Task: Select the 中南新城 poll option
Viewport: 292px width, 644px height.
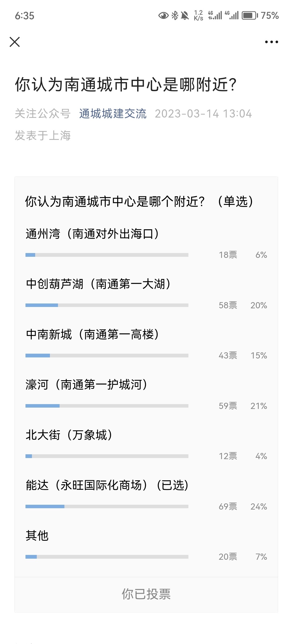Action: point(92,334)
